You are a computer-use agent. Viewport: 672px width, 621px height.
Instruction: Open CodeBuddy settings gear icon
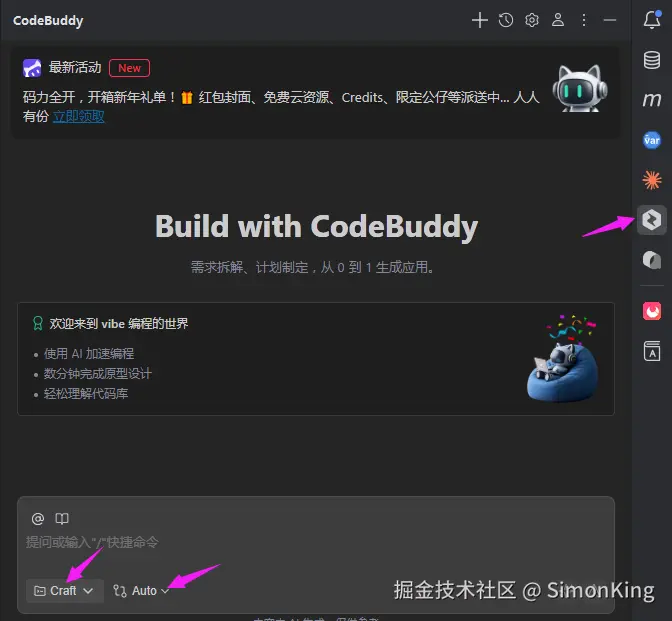(x=532, y=20)
